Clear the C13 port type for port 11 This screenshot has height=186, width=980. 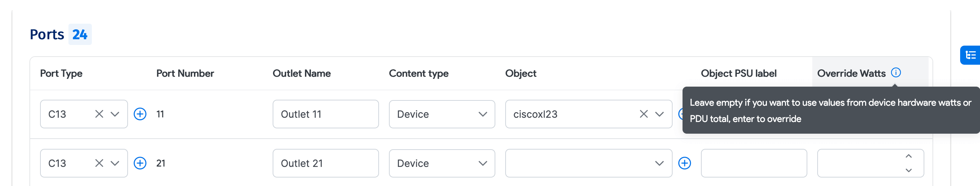point(99,114)
